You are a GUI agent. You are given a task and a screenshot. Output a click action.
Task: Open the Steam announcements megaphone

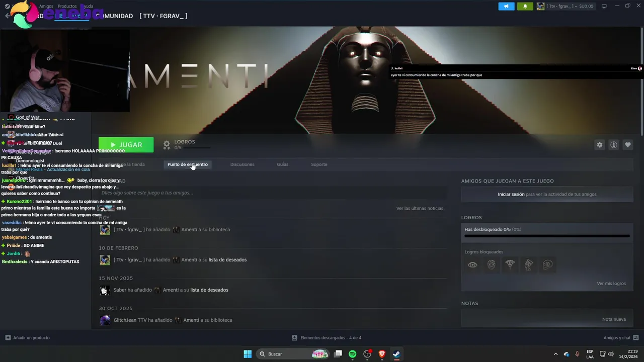tap(506, 6)
